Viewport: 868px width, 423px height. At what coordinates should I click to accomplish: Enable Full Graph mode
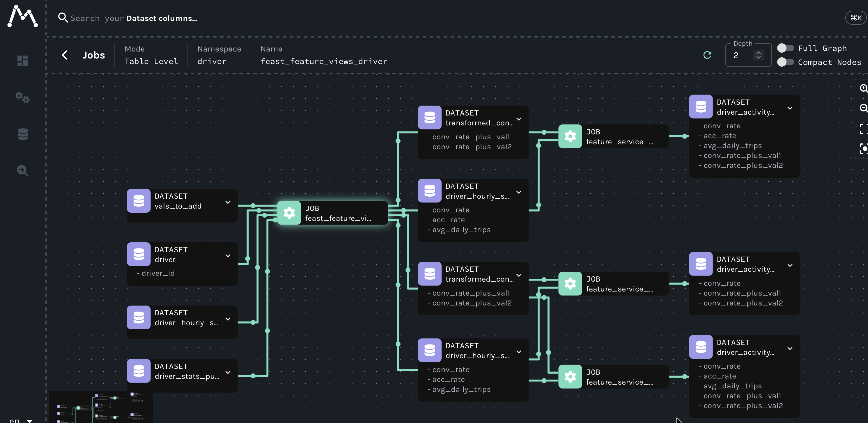coord(786,48)
